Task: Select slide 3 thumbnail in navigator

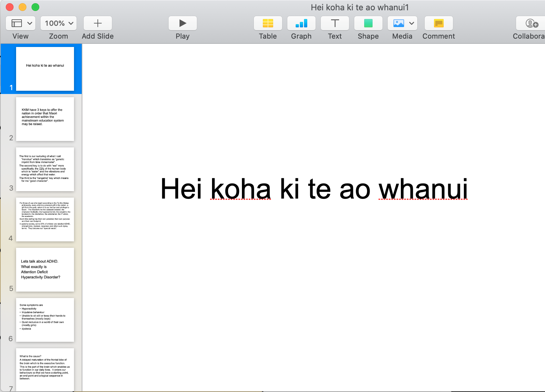Action: pos(45,169)
